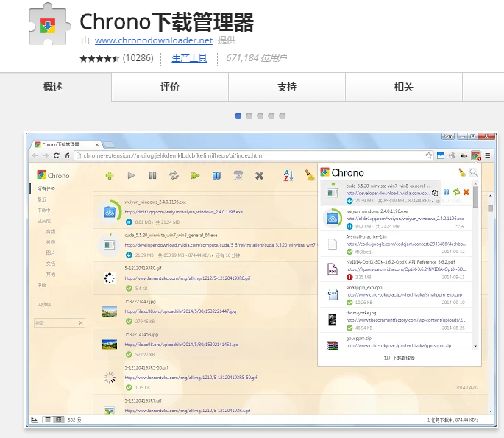Image resolution: width=504 pixels, height=438 pixels.
Task: Select 所有任务 in Chrono sidebar
Action: tap(46, 188)
